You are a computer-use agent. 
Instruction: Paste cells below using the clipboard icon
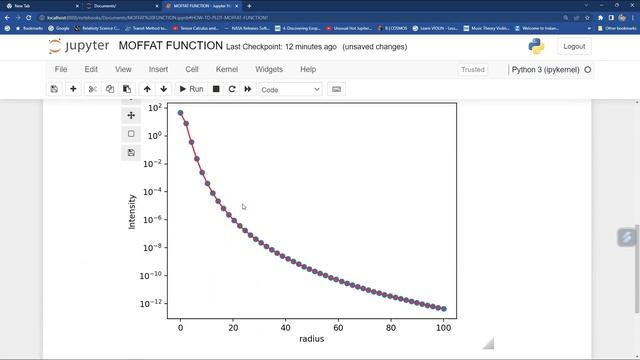(127, 89)
